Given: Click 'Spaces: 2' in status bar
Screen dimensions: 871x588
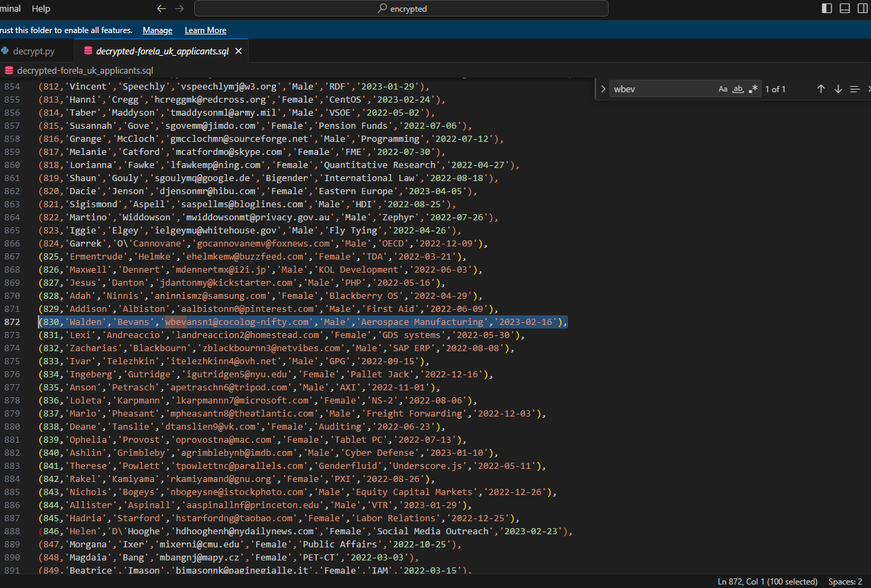Looking at the screenshot, I should [x=845, y=582].
